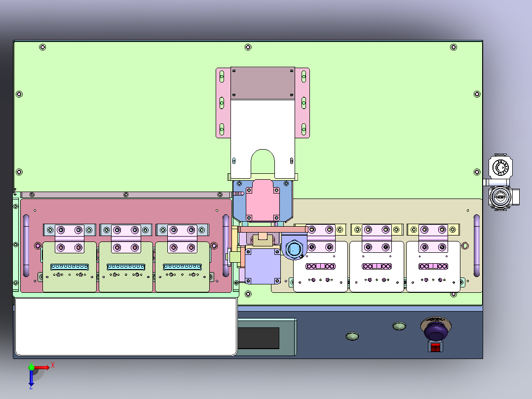
Task: Pick the purple handle on the beige tray
Action: pos(476,245)
